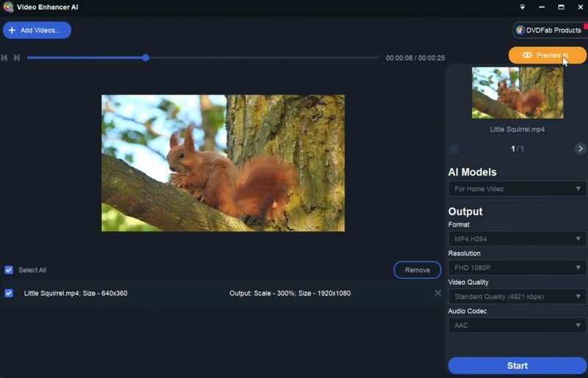This screenshot has height=378, width=588.
Task: Click the Little Squirrel.mp4 file name under thumbnail
Action: [517, 129]
